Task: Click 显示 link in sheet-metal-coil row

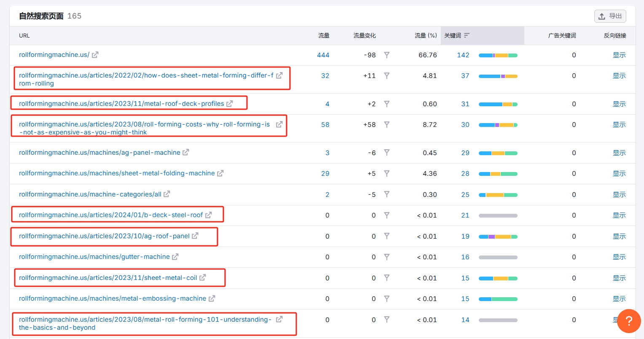Action: [x=619, y=278]
